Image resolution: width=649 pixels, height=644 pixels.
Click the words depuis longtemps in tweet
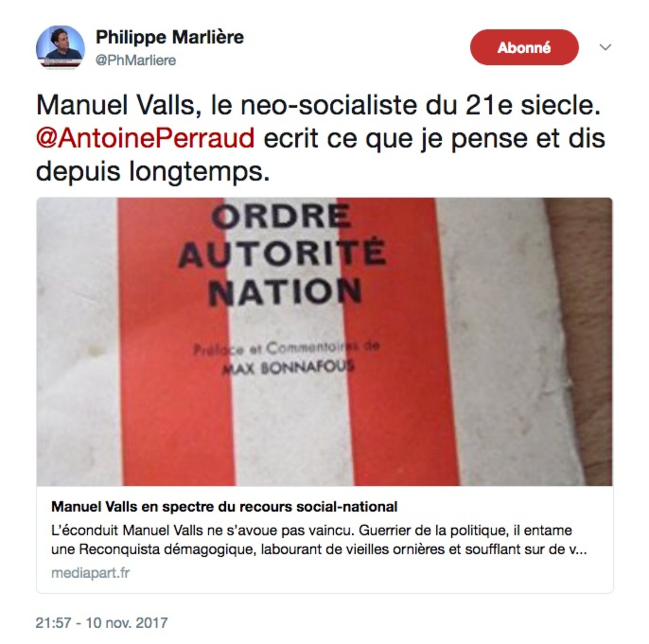click(153, 172)
